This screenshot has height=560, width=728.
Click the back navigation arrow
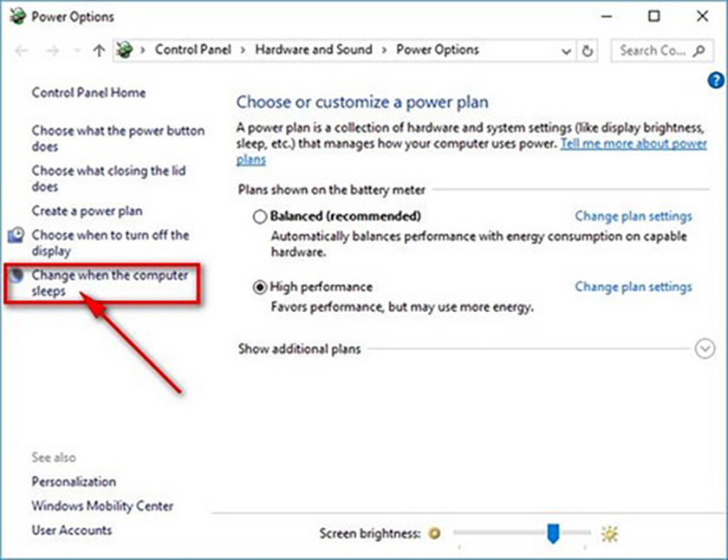click(x=23, y=50)
